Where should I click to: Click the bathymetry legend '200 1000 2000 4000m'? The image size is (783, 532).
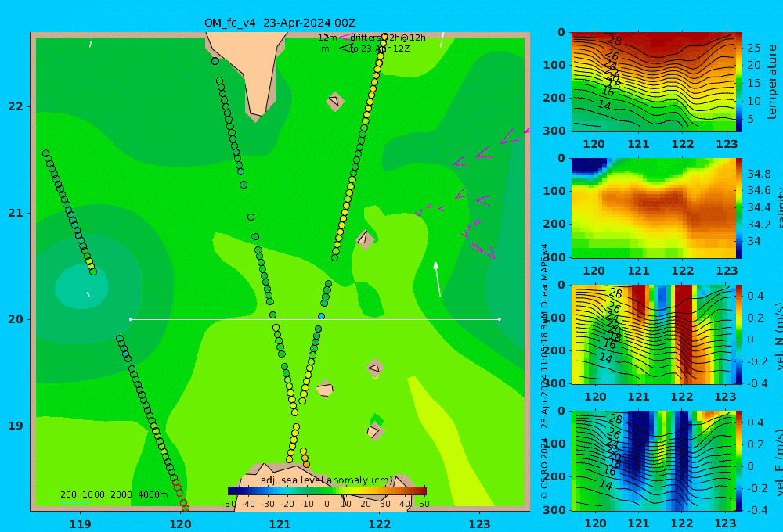114,494
